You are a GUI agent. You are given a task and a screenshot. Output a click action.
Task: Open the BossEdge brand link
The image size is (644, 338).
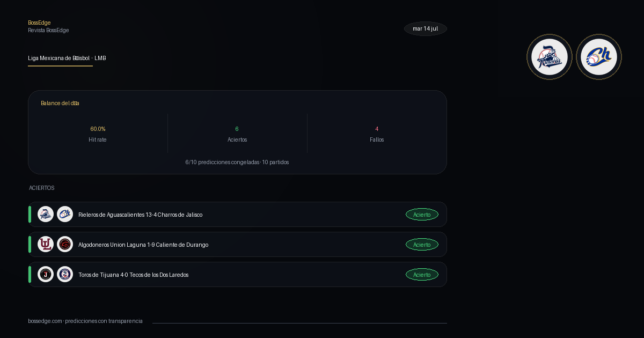coord(39,23)
